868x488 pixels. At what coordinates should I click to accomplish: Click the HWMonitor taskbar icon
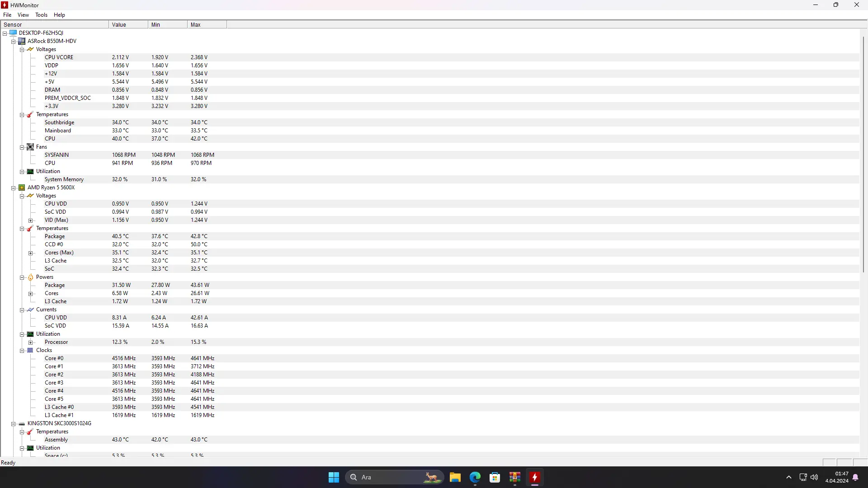535,477
